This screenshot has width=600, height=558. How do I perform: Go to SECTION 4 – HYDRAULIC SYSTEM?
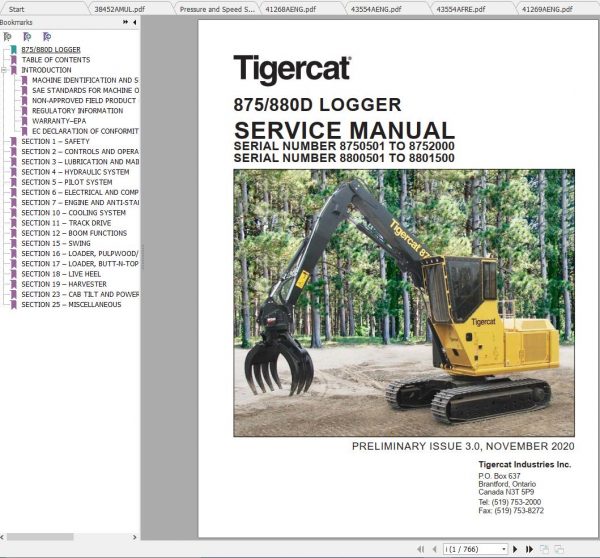(75, 172)
